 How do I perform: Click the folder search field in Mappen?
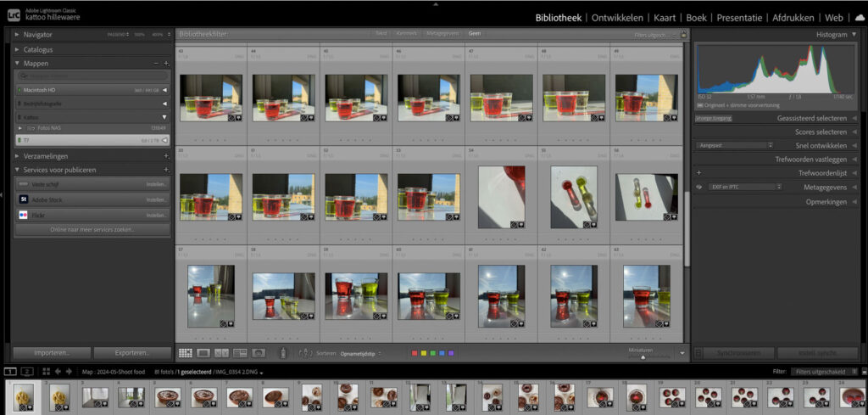92,76
